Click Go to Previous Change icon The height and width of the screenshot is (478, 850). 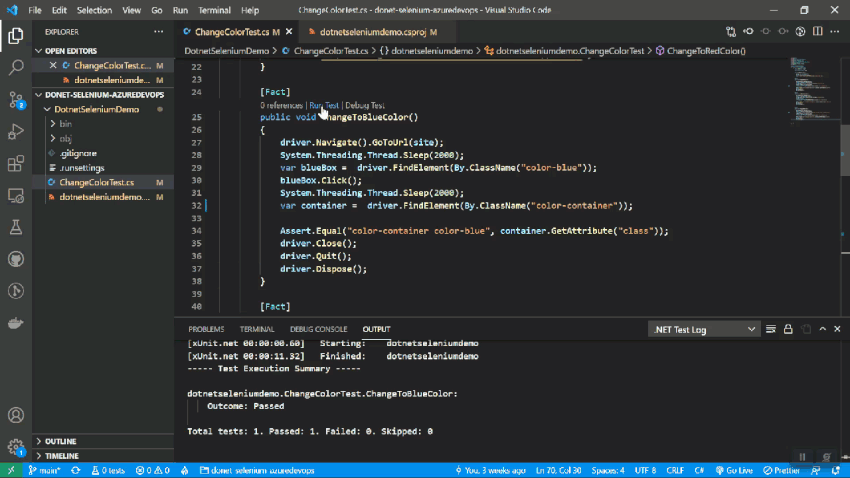pyautogui.click(x=748, y=32)
